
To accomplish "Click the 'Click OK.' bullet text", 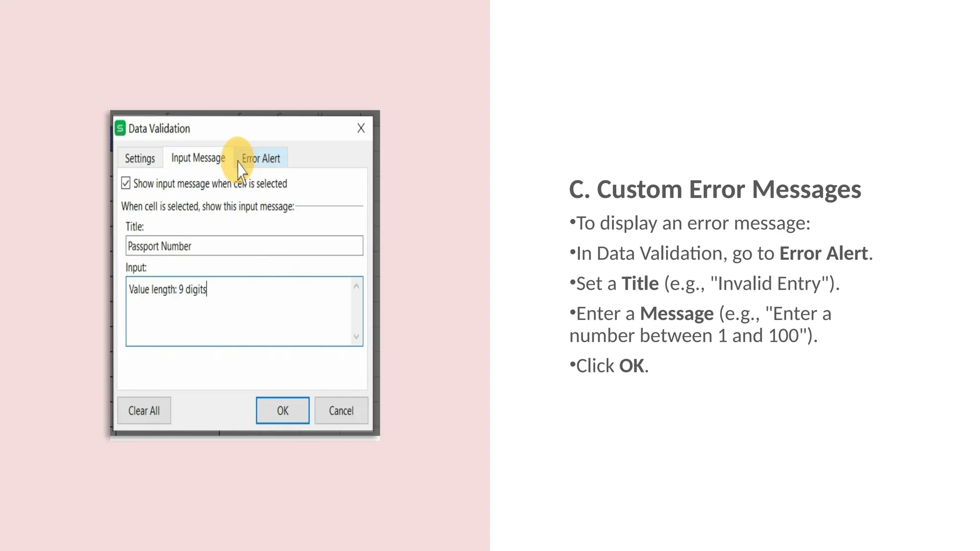I will [x=609, y=366].
